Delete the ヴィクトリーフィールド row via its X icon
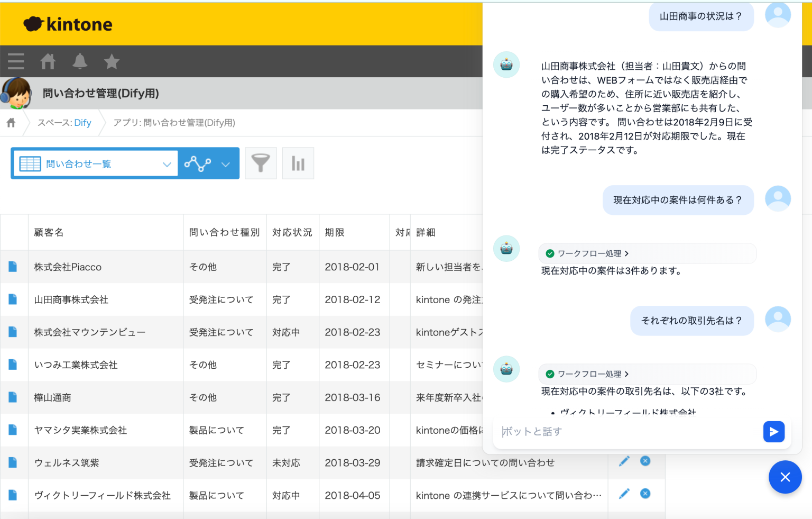Image resolution: width=812 pixels, height=519 pixels. pyautogui.click(x=645, y=494)
